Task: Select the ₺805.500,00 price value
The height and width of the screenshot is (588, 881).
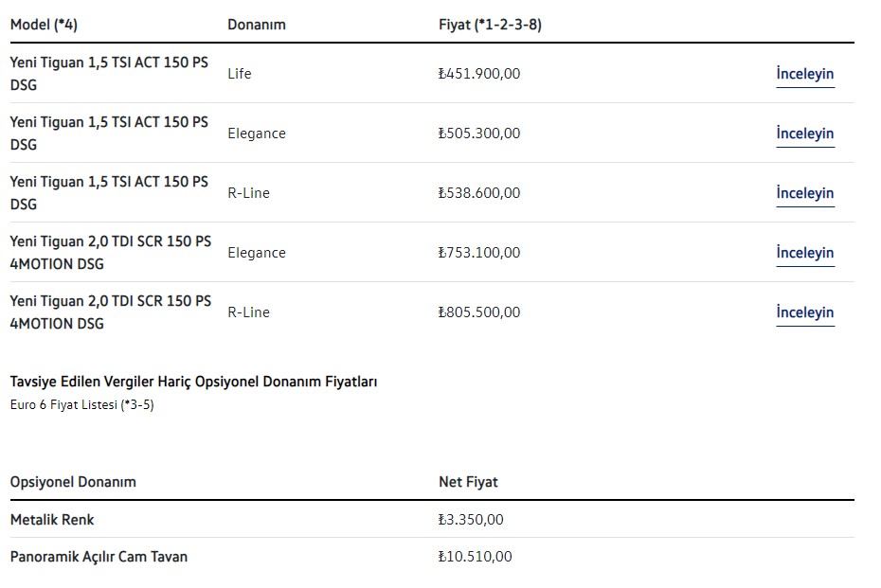Action: 479,312
